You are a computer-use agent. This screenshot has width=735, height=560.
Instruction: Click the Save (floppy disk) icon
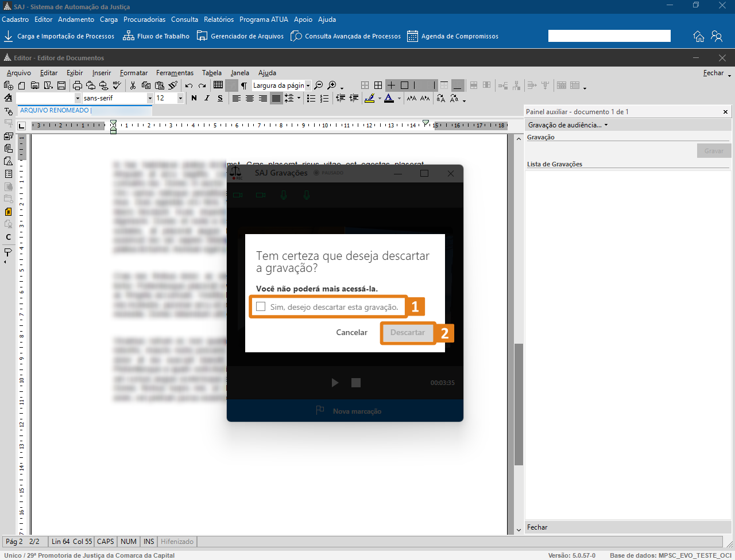pyautogui.click(x=61, y=85)
